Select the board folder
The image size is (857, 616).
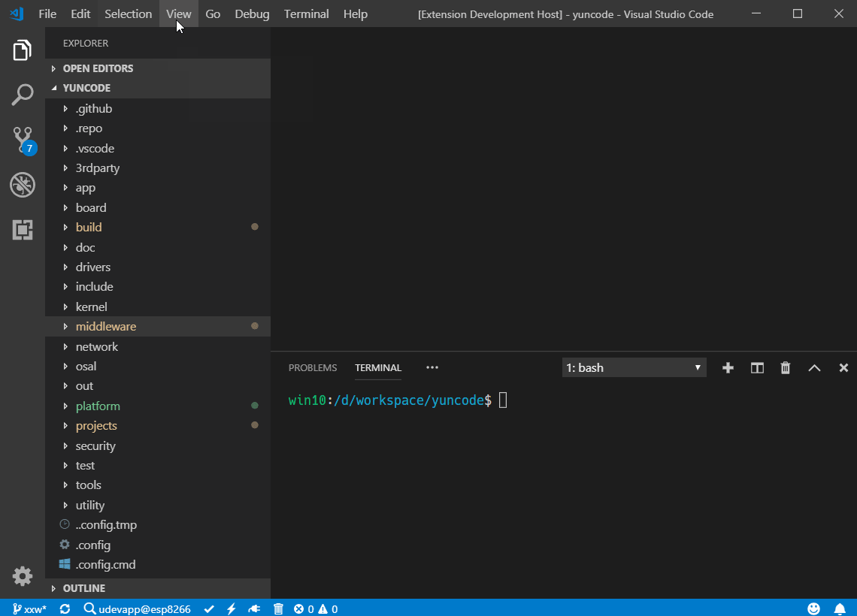157,207
